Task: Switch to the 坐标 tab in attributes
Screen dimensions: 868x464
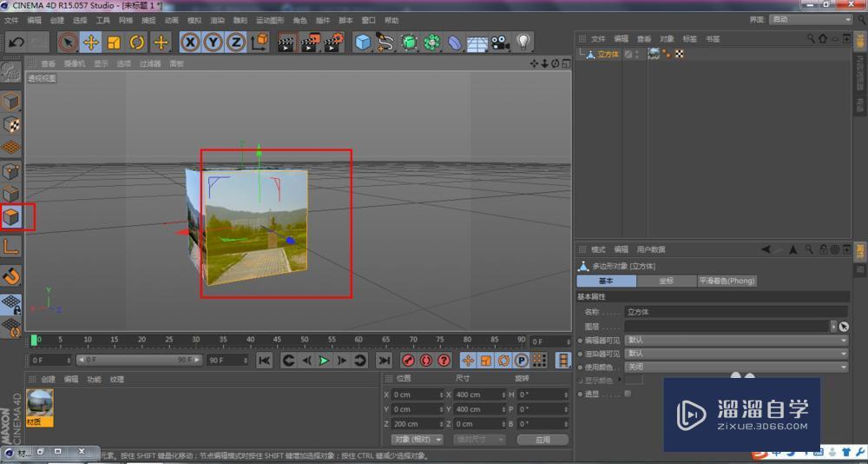Action: (x=666, y=281)
